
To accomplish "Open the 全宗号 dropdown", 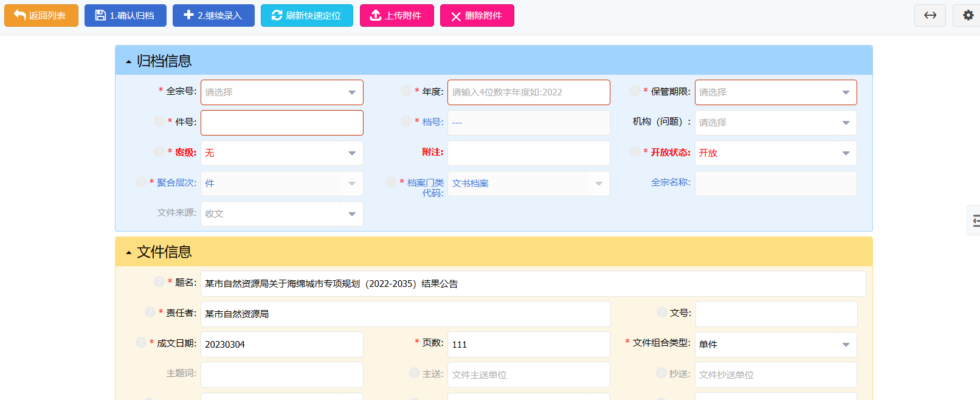I will (282, 92).
